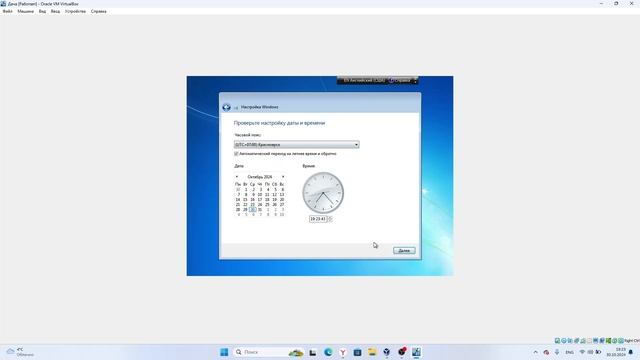The image size is (640, 360).
Task: Click the Справка help link in setup
Action: coord(400,80)
